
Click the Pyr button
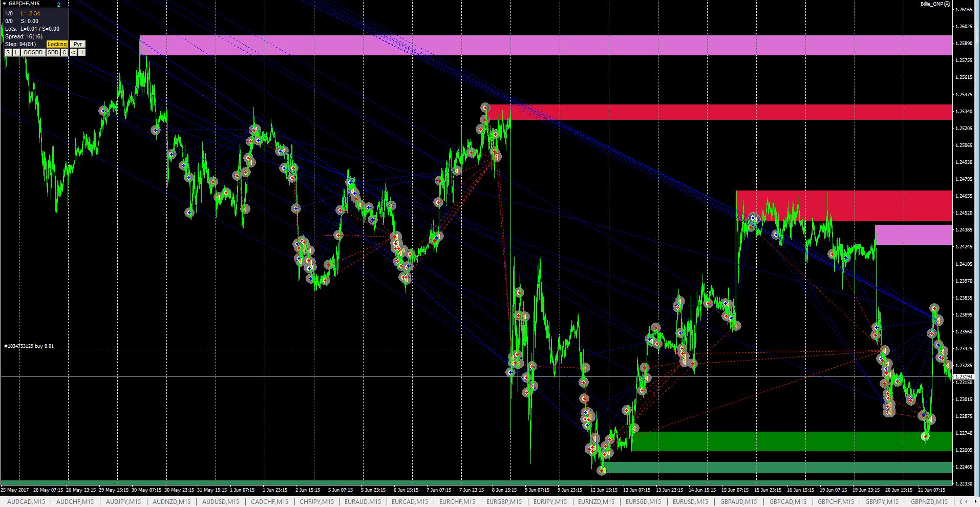(x=77, y=45)
